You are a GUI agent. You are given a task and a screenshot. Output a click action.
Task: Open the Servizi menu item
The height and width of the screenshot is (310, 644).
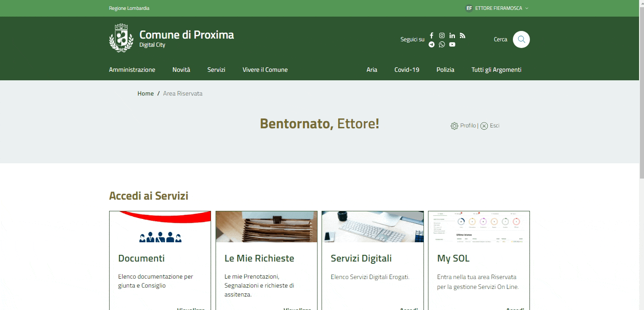pyautogui.click(x=216, y=70)
